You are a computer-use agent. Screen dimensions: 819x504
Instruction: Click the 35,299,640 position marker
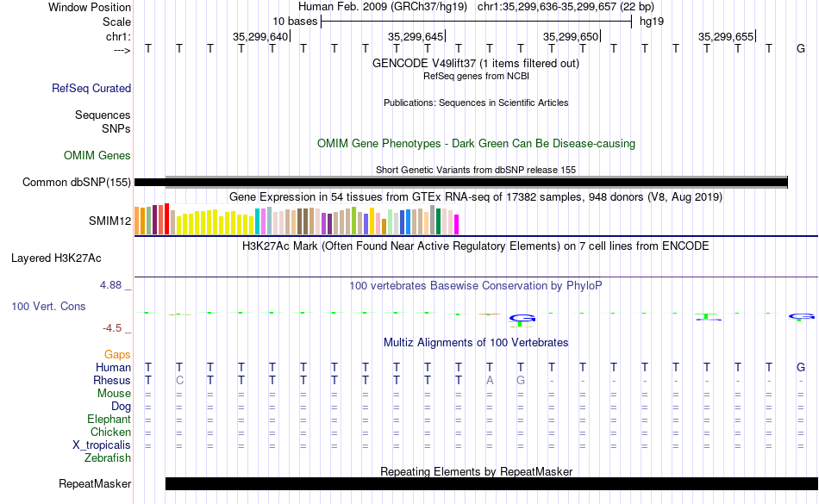click(x=260, y=36)
